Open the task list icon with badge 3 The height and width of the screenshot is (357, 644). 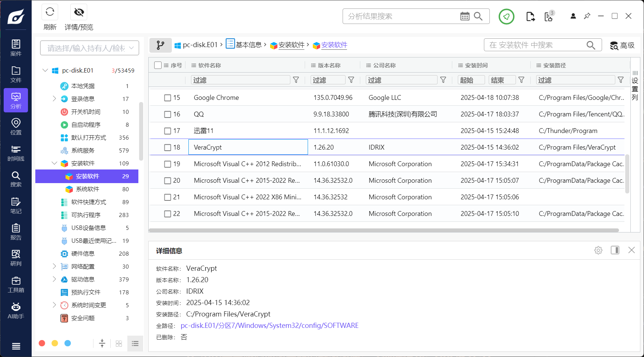[x=549, y=16]
